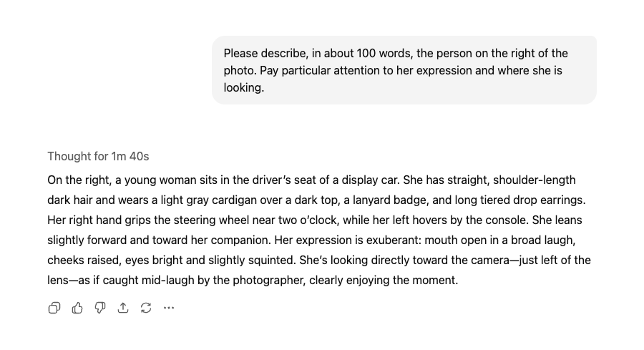Regenerate the response with the circular arrows icon

click(x=146, y=308)
